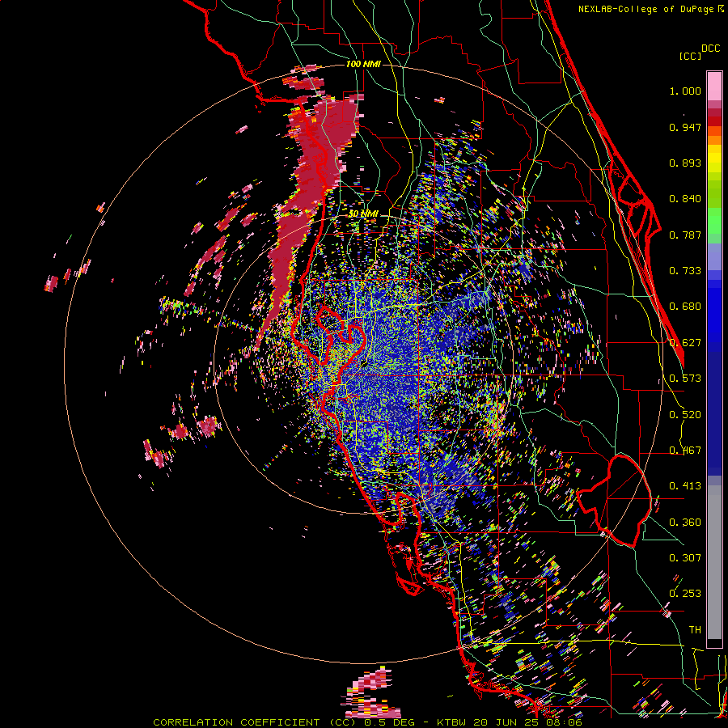Click the 0.680 scale value

685,307
